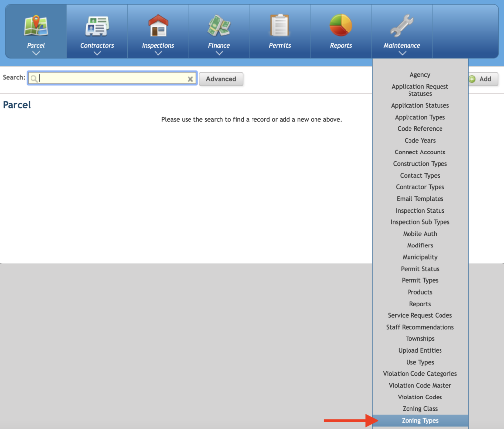Open Inspection Sub Types menu entry
The height and width of the screenshot is (429, 504).
[420, 222]
